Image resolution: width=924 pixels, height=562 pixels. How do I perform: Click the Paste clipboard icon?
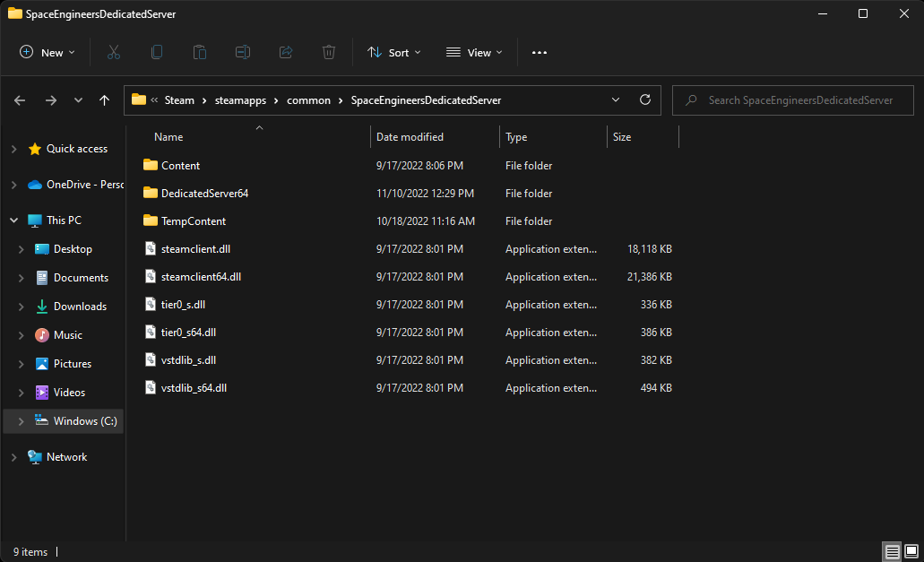click(200, 52)
